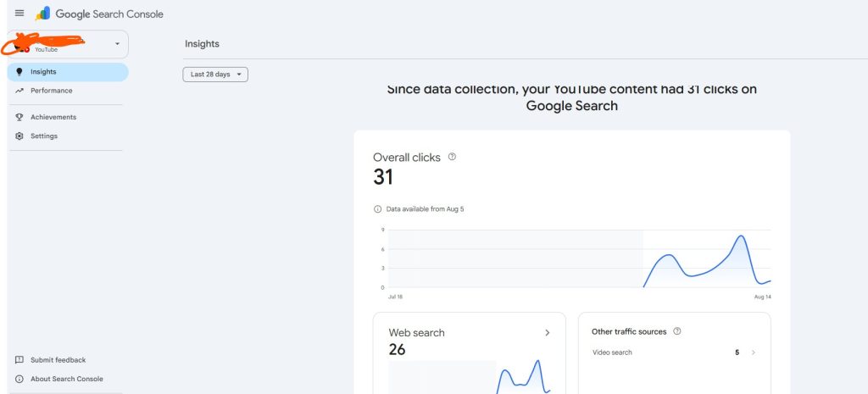Click the Overall clicks value 31
This screenshot has width=868, height=394.
click(x=383, y=178)
